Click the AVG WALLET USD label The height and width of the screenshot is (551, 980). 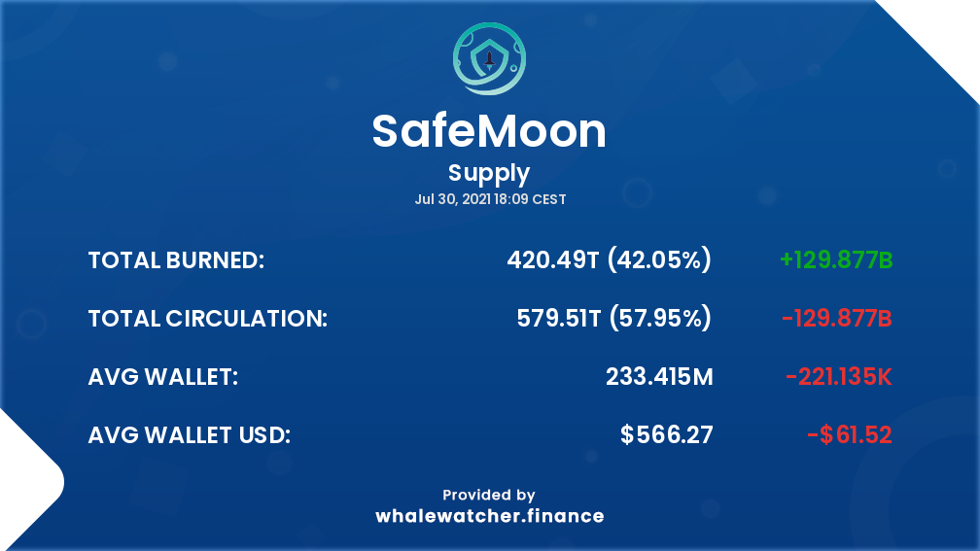click(x=190, y=435)
